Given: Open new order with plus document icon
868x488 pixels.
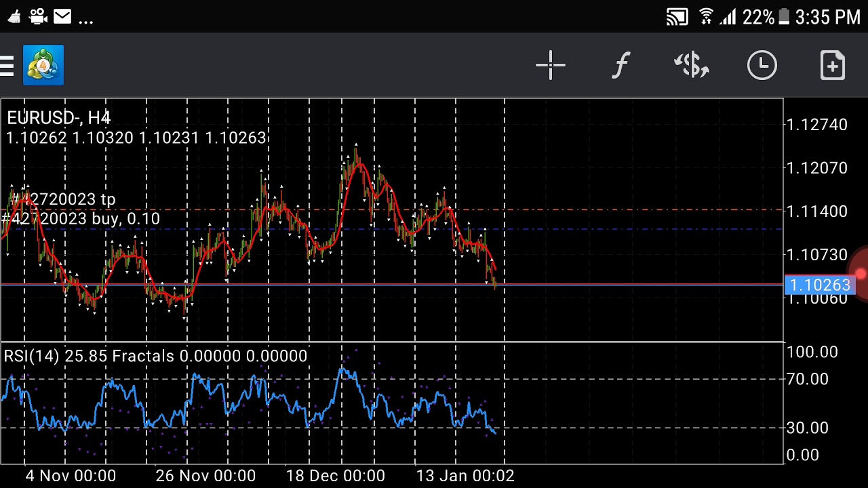Looking at the screenshot, I should point(832,66).
